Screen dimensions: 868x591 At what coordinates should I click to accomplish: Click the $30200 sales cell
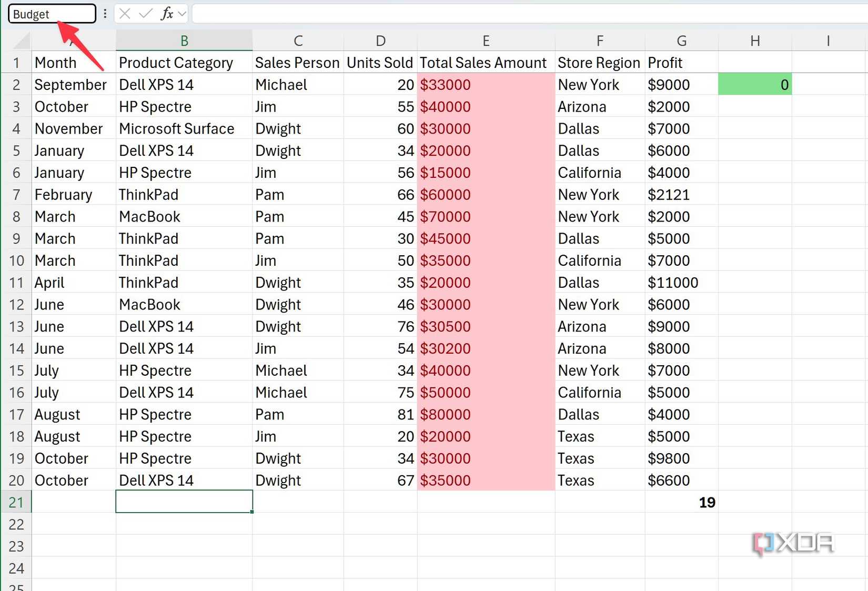486,348
